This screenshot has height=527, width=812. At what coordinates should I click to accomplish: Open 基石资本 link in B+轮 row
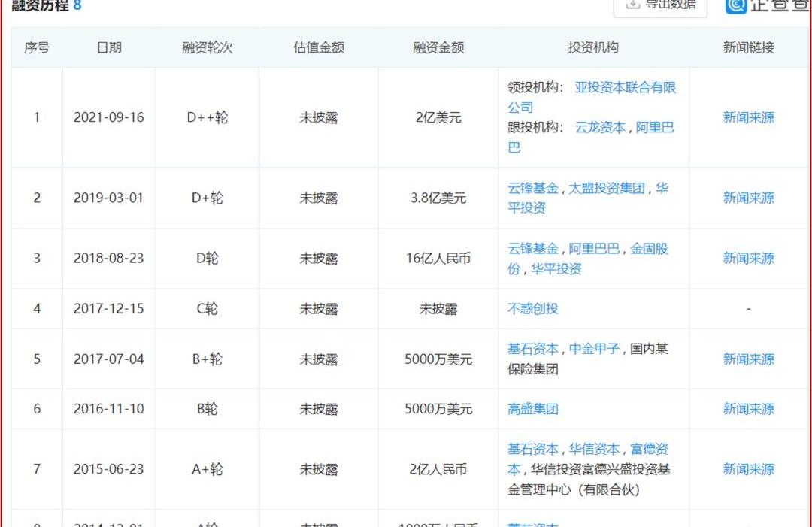533,349
